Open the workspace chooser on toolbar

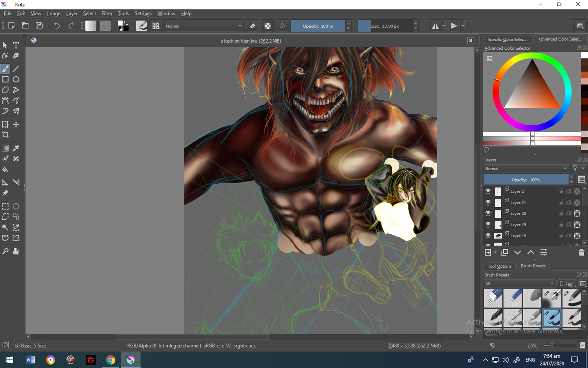click(580, 26)
